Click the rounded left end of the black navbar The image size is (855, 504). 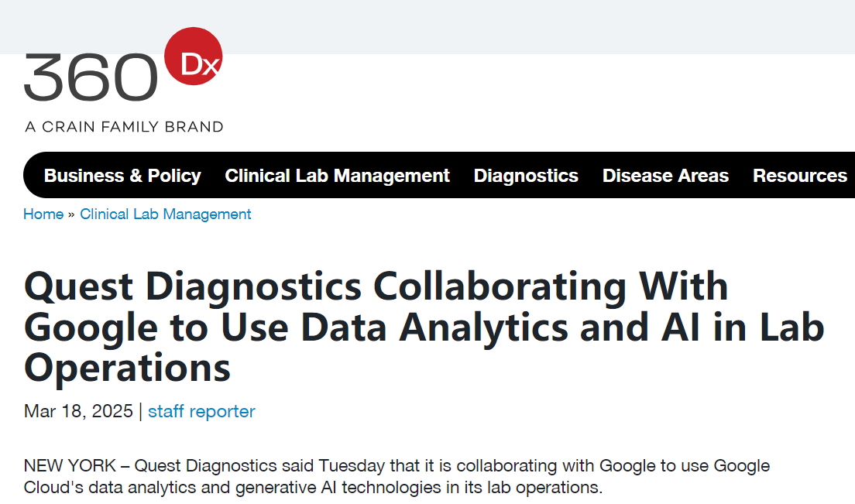click(x=32, y=175)
